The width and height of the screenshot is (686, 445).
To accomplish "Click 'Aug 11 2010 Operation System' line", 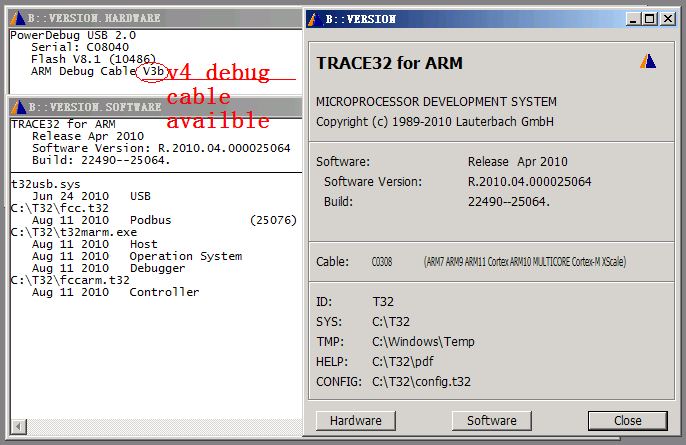I will pyautogui.click(x=137, y=256).
